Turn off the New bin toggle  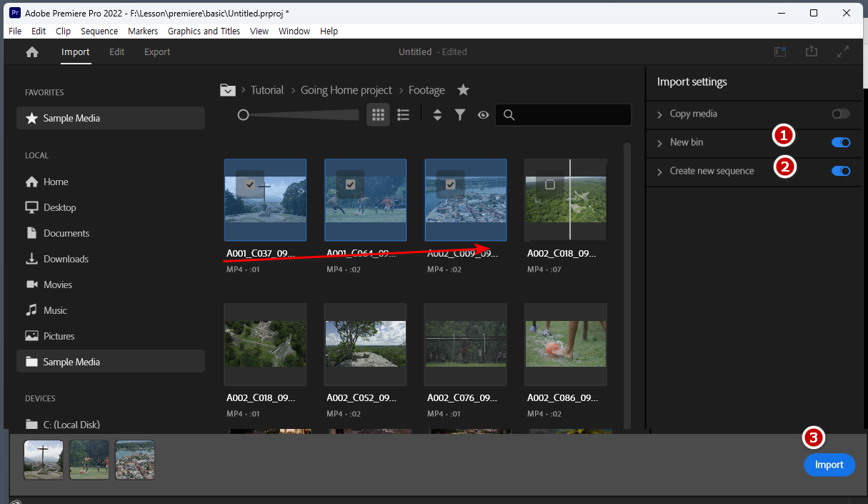(x=841, y=142)
